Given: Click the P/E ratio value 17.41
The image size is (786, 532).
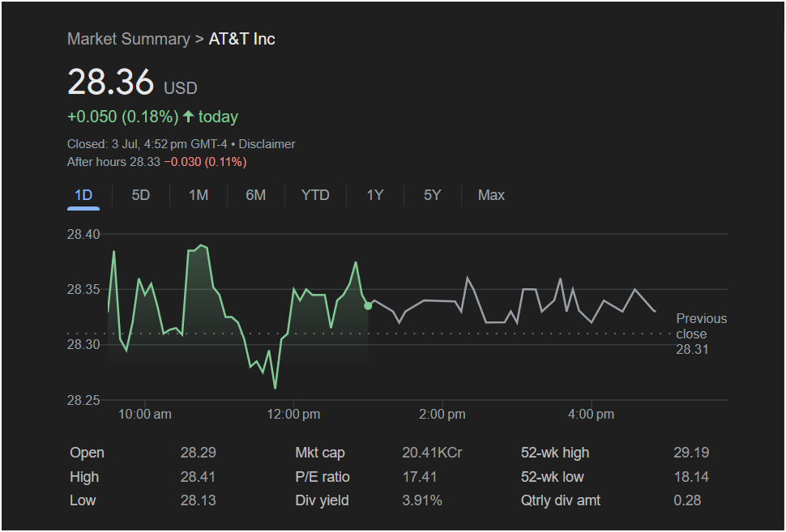Looking at the screenshot, I should click(x=420, y=477).
